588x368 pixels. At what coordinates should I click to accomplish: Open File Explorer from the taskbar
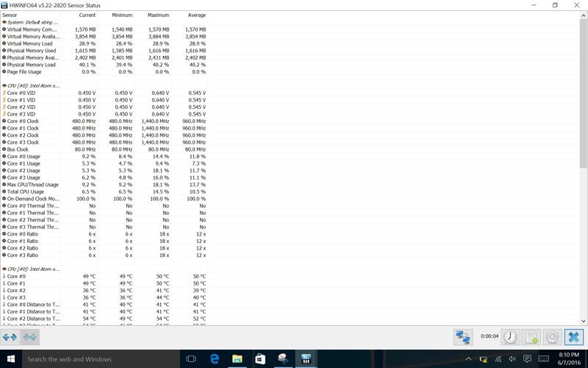[x=237, y=359]
